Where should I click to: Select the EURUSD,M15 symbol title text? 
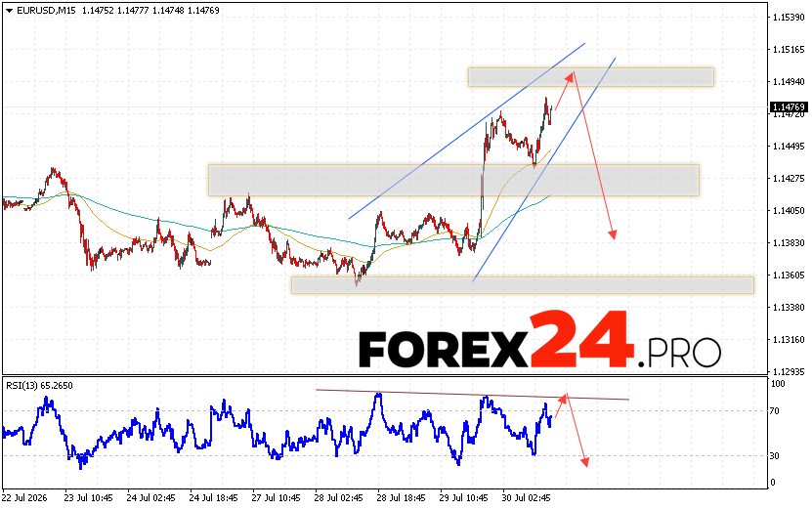tap(46, 11)
